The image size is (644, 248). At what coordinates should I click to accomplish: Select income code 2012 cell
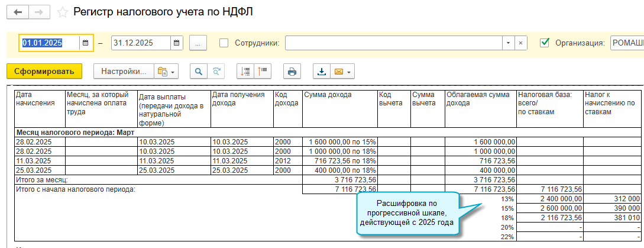[287, 160]
